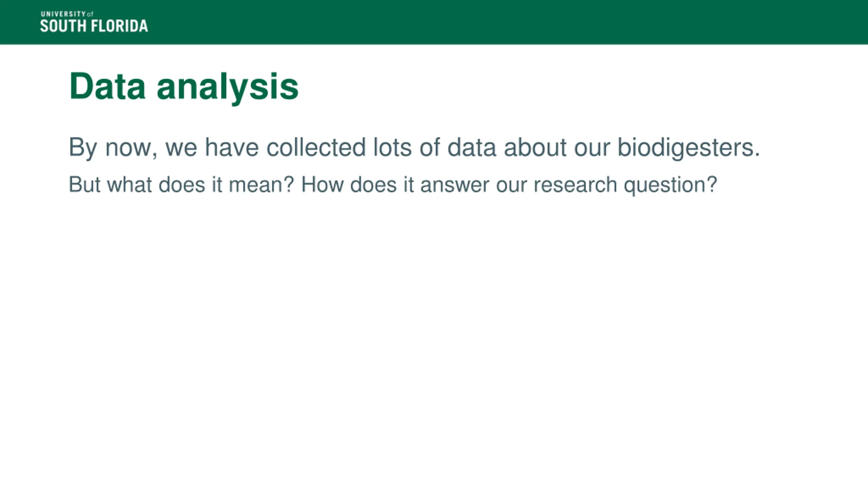Click the word "SOUTH" in the header logo

click(63, 26)
